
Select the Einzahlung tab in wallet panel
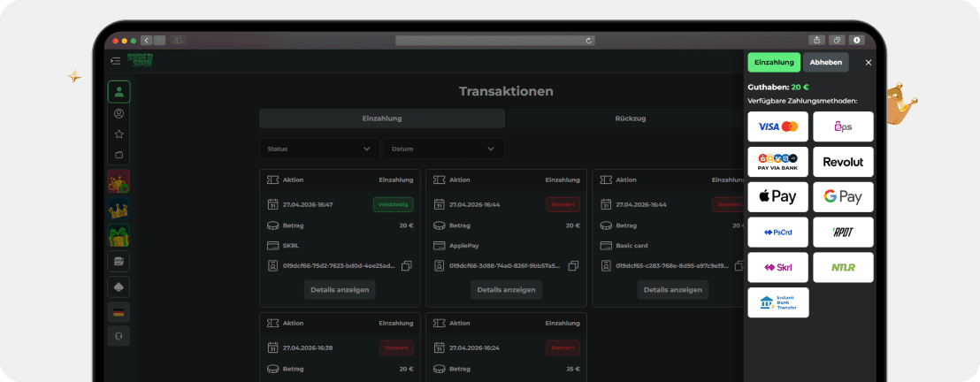pos(774,63)
